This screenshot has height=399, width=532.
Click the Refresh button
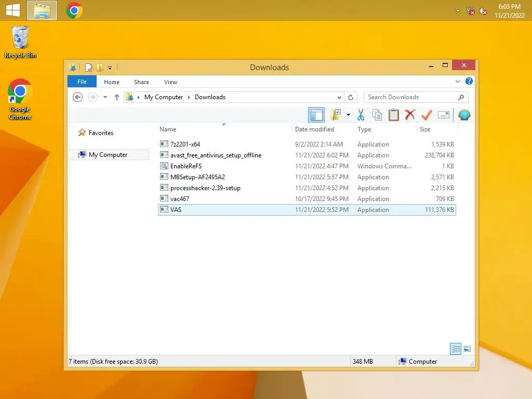351,97
